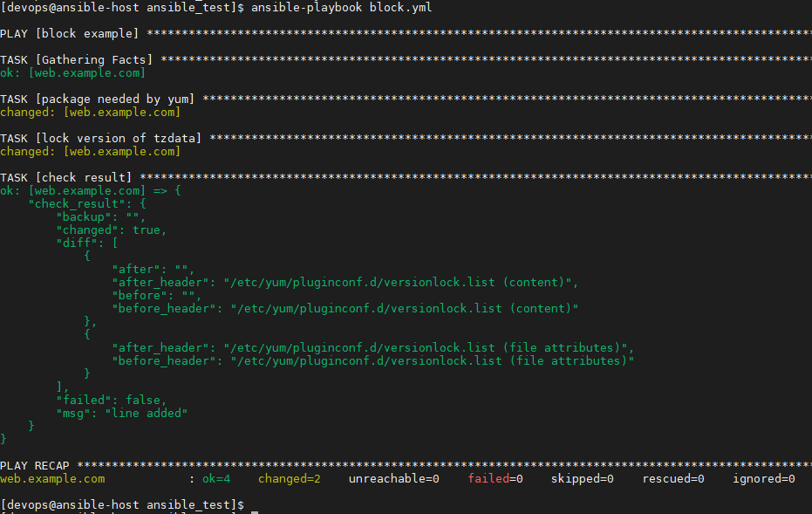
Task: Click the 'PLAY [block example]' header line
Action: point(406,34)
